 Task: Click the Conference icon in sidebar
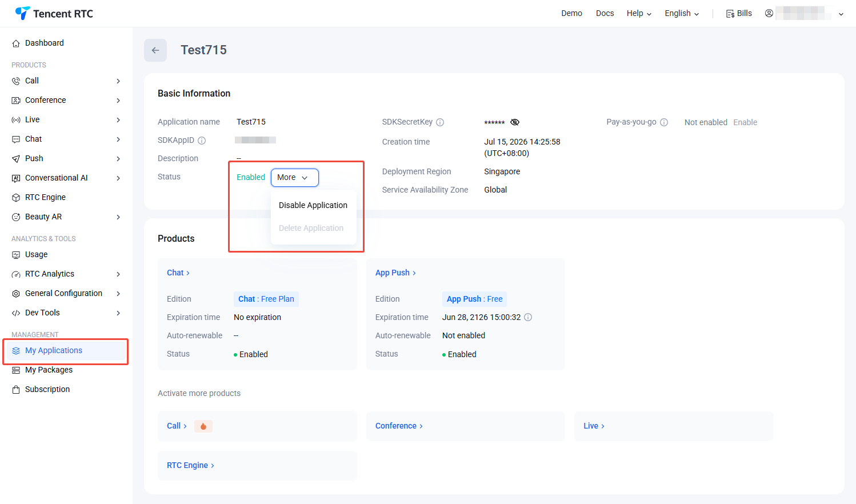(16, 101)
